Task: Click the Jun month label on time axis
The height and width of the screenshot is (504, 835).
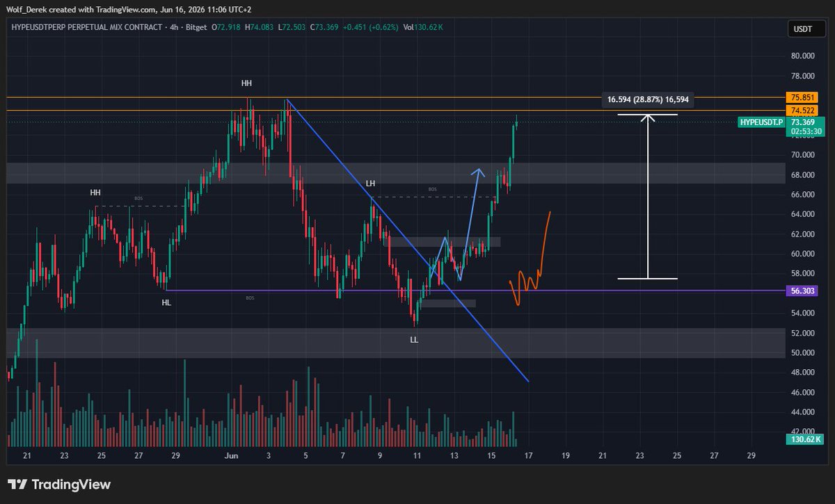Action: point(231,456)
